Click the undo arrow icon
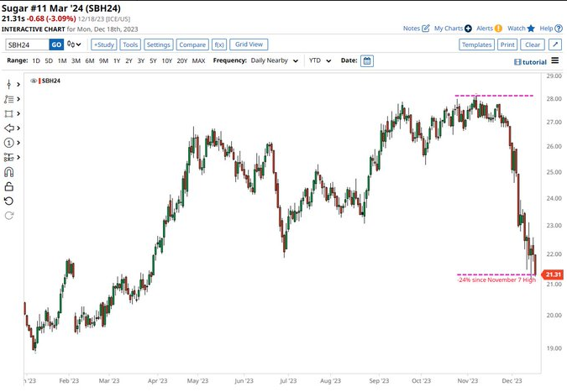 [x=9, y=201]
